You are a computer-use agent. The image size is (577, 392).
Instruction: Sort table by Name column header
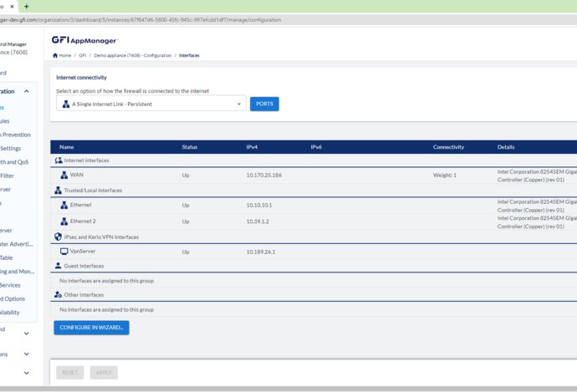[67, 147]
